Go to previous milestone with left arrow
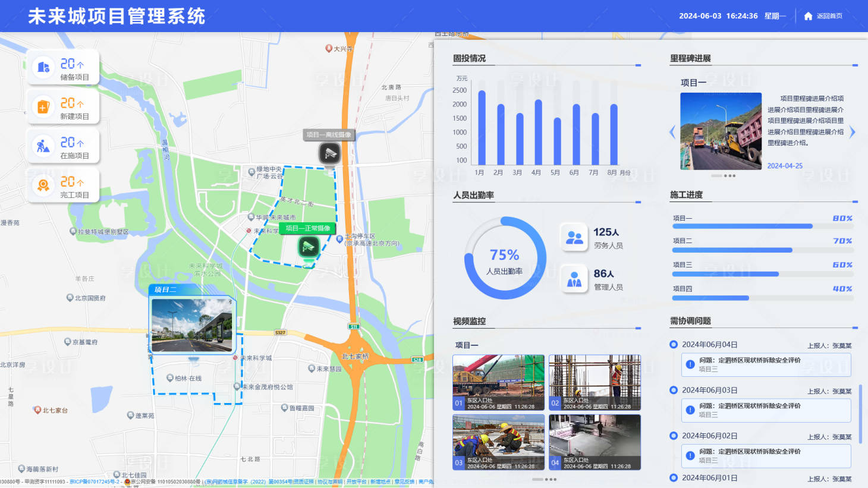 coord(672,132)
